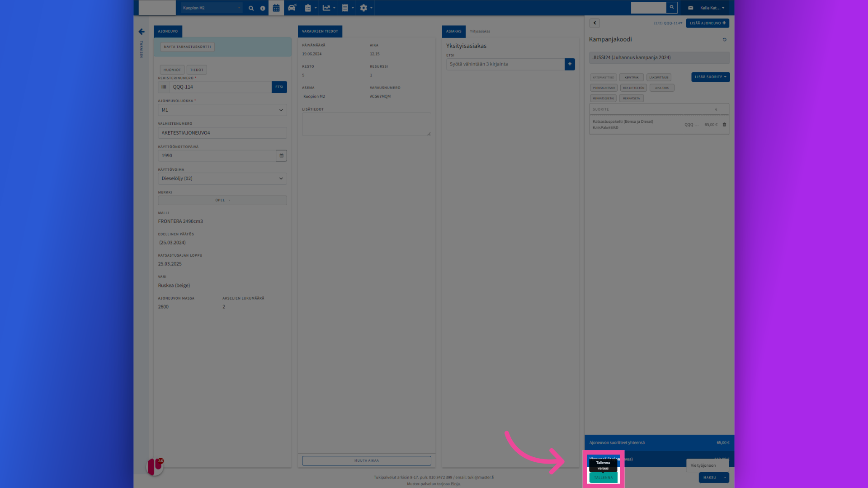Click the reset icon next to Kampanjakoodi
Screen dimensions: 868x488
(x=724, y=40)
